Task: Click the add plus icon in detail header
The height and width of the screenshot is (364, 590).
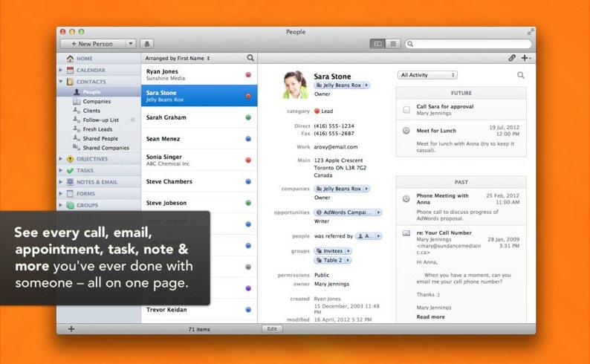Action: tap(525, 58)
